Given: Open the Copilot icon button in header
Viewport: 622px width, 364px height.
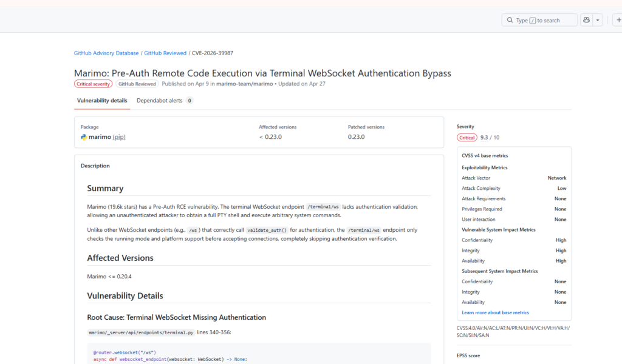Looking at the screenshot, I should 586,20.
